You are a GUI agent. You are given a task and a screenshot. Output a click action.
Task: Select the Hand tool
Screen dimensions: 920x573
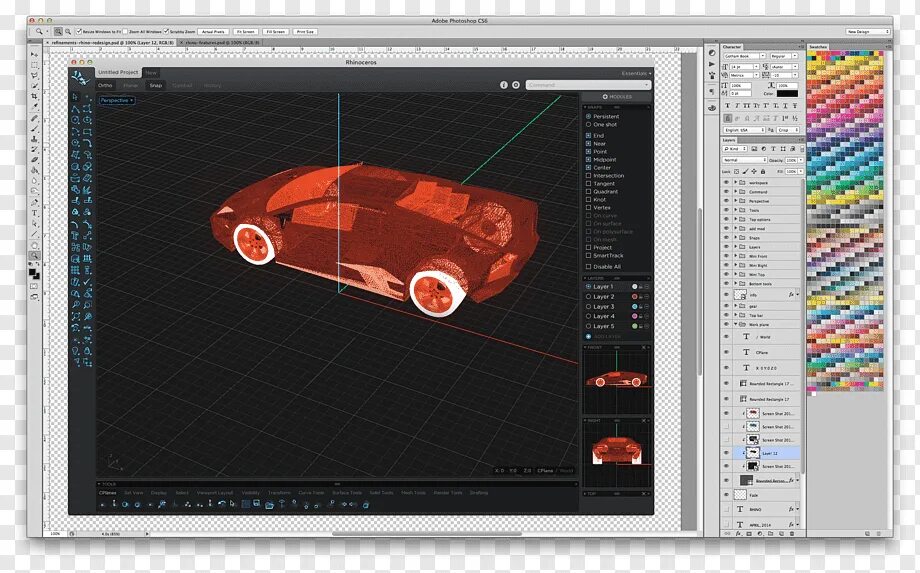[34, 246]
